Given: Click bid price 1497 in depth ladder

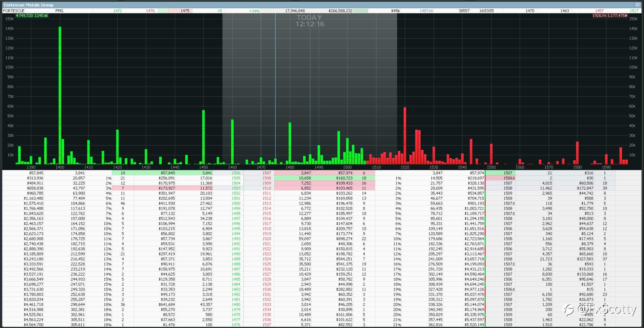Looking at the screenshot, I should pos(236,219).
